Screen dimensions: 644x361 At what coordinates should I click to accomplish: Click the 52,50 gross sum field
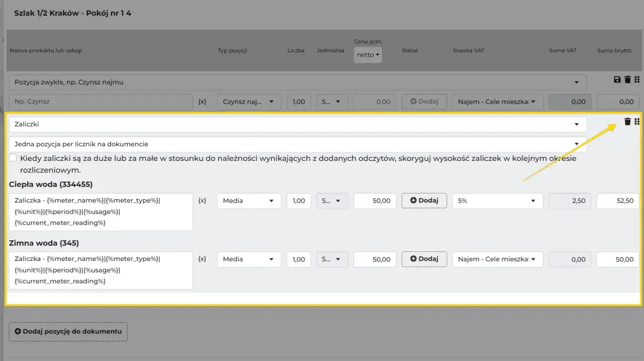click(x=618, y=201)
